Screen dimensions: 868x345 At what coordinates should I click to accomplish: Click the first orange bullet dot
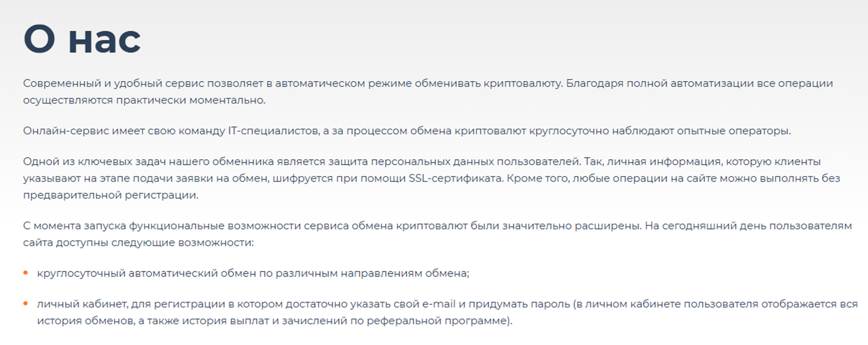click(x=25, y=273)
